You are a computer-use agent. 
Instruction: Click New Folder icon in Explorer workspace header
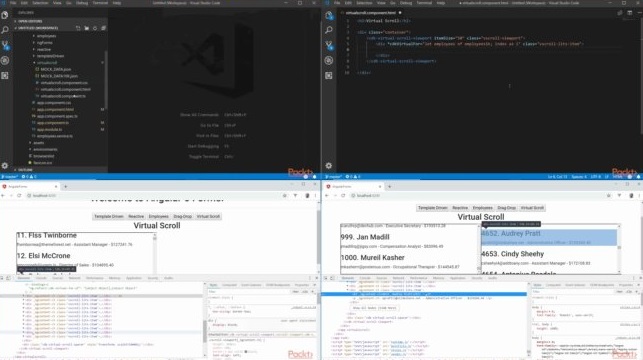click(87, 28)
